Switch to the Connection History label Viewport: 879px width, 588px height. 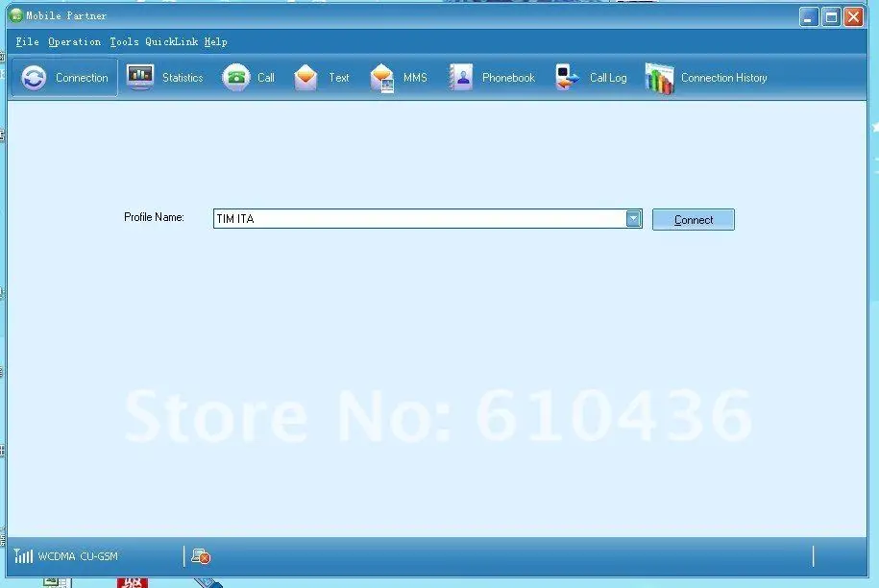click(723, 78)
